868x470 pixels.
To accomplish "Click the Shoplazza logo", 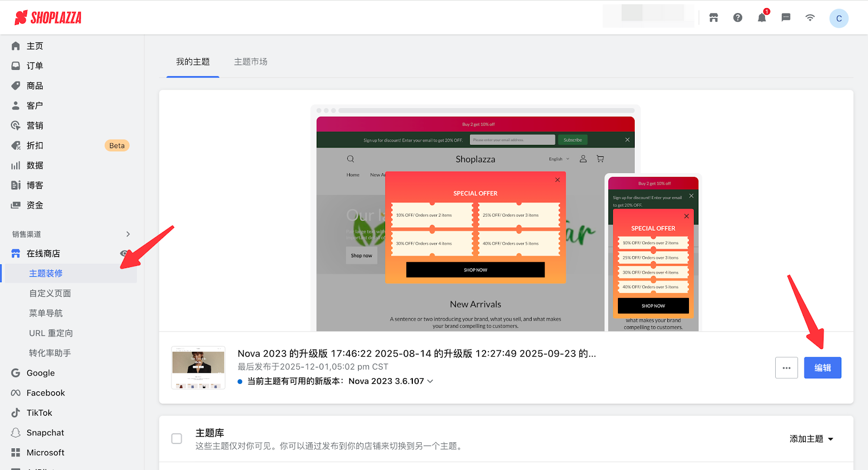I will click(48, 18).
